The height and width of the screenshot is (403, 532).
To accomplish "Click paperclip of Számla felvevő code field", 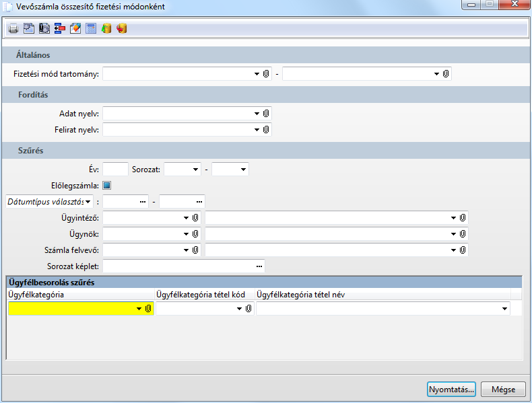I will pos(195,250).
